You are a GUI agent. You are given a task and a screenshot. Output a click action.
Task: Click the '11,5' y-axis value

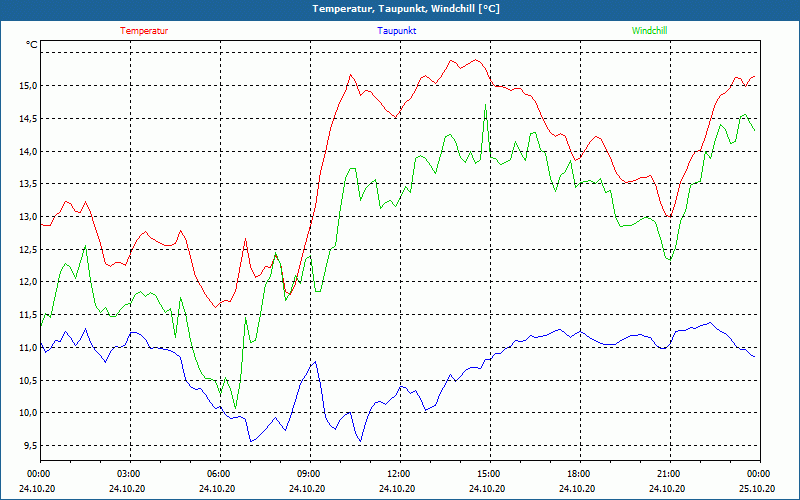click(x=29, y=315)
